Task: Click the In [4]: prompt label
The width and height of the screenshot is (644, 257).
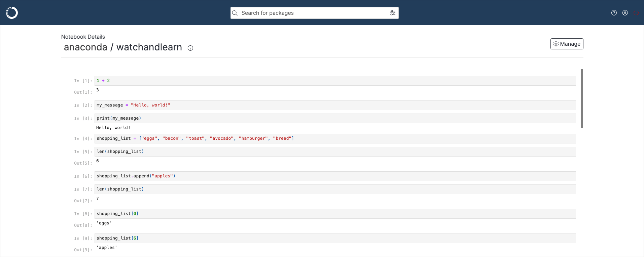Action: (x=83, y=139)
